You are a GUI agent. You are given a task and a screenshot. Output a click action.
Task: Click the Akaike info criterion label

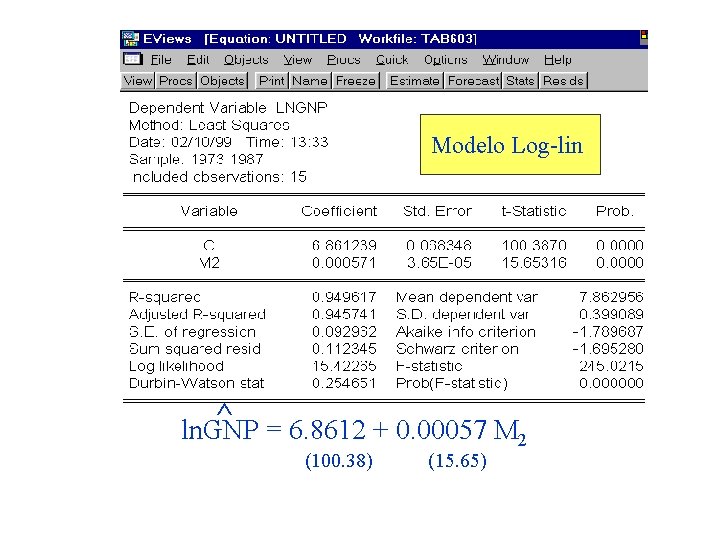[466, 332]
